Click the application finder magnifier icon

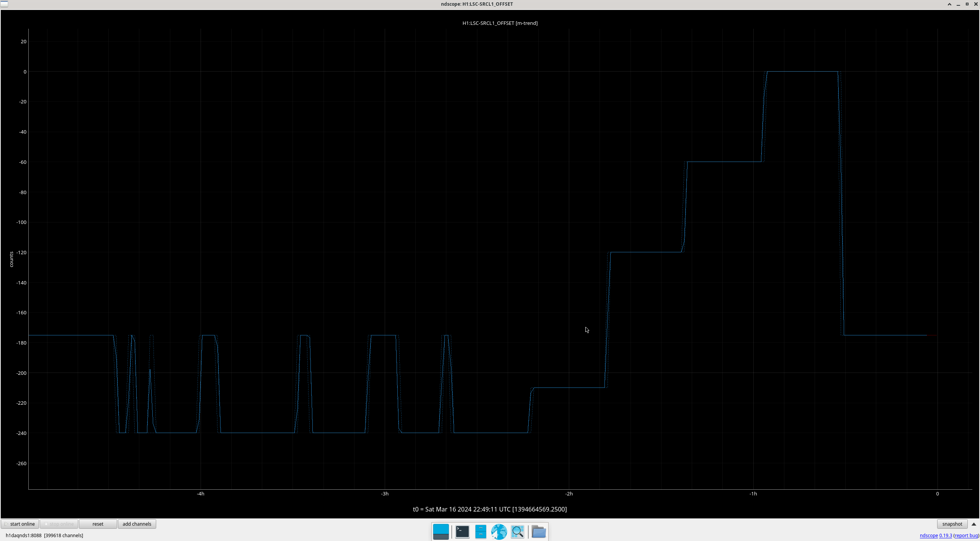517,531
